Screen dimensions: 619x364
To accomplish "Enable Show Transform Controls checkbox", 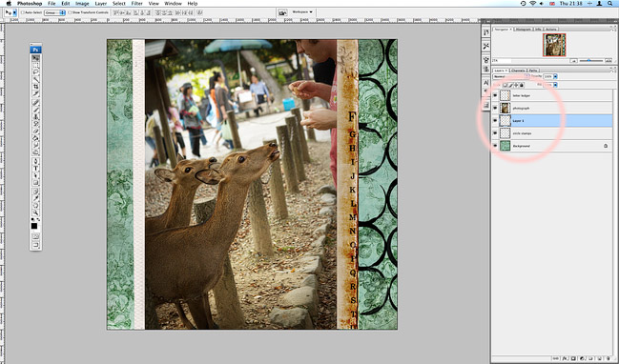I will click(x=70, y=12).
